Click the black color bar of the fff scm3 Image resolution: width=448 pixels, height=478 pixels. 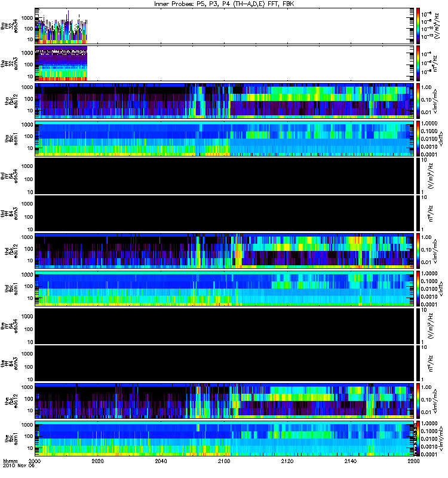(418, 363)
